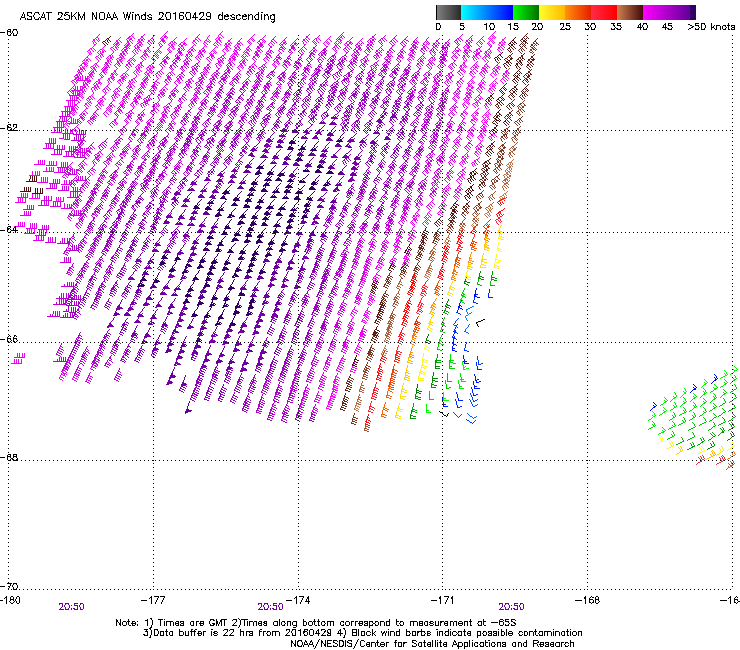Select the green 15–20 knots legend segment
Screen dimensions: 740x650
pyautogui.click(x=526, y=12)
